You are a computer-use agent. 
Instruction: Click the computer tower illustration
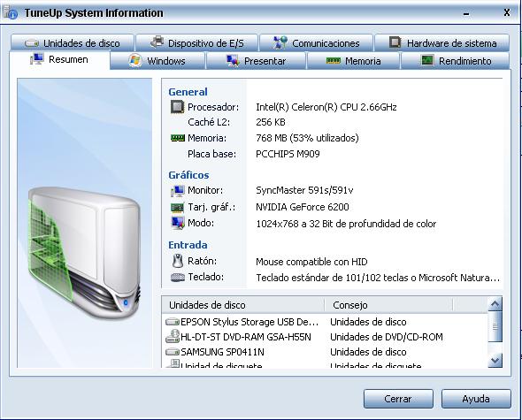click(85, 253)
